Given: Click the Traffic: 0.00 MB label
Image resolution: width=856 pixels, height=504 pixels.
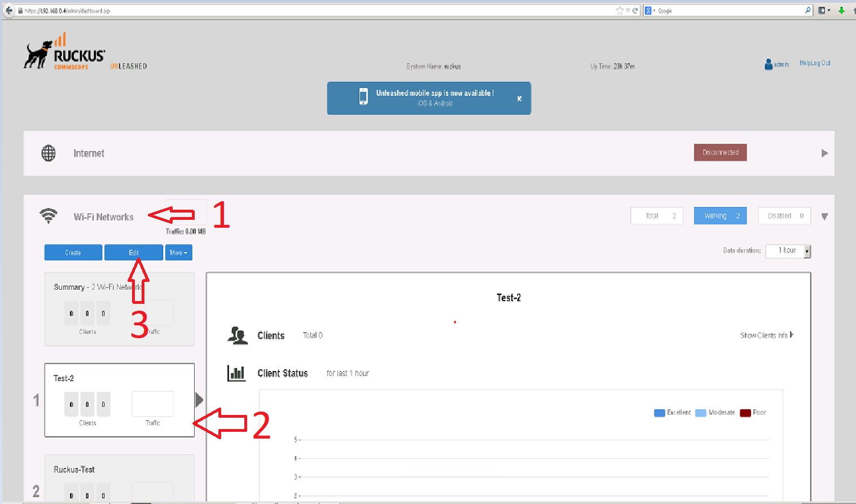Looking at the screenshot, I should 186,232.
